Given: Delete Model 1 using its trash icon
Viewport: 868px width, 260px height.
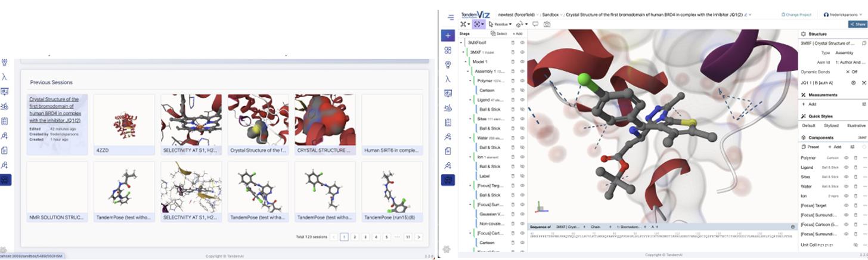Looking at the screenshot, I should pyautogui.click(x=513, y=62).
